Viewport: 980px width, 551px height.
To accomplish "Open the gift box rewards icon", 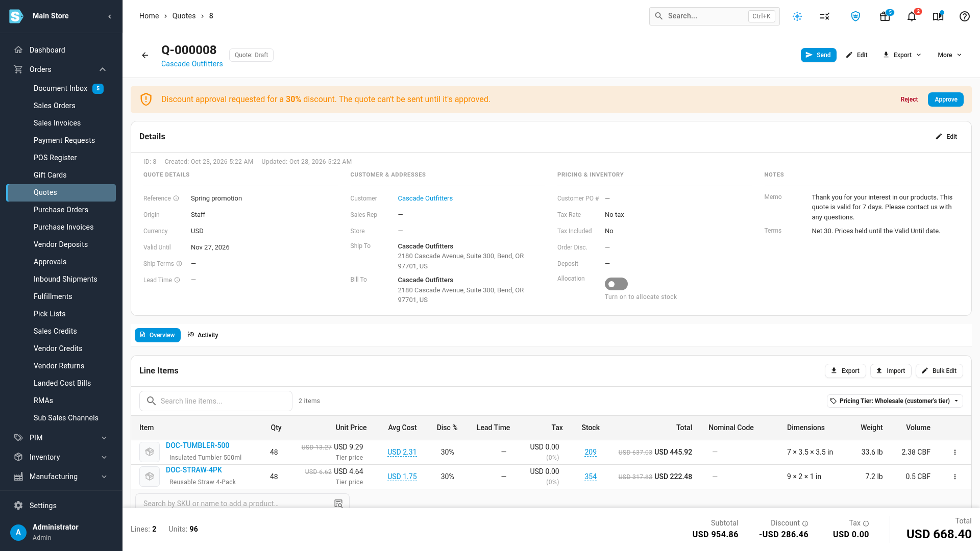I will [x=885, y=16].
